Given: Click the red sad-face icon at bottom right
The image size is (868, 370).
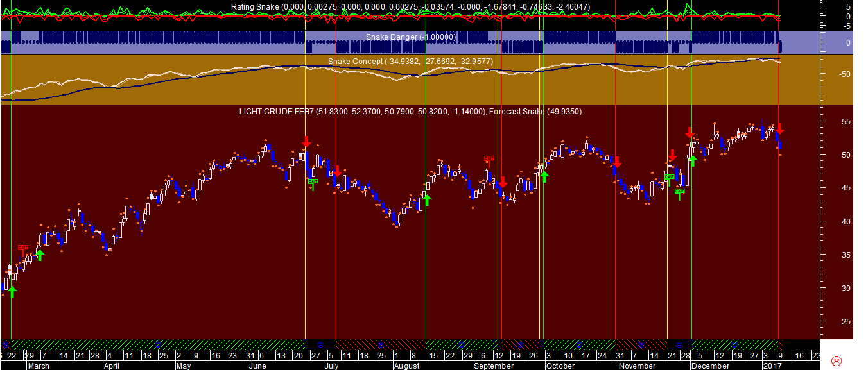Looking at the screenshot, I should point(837,360).
